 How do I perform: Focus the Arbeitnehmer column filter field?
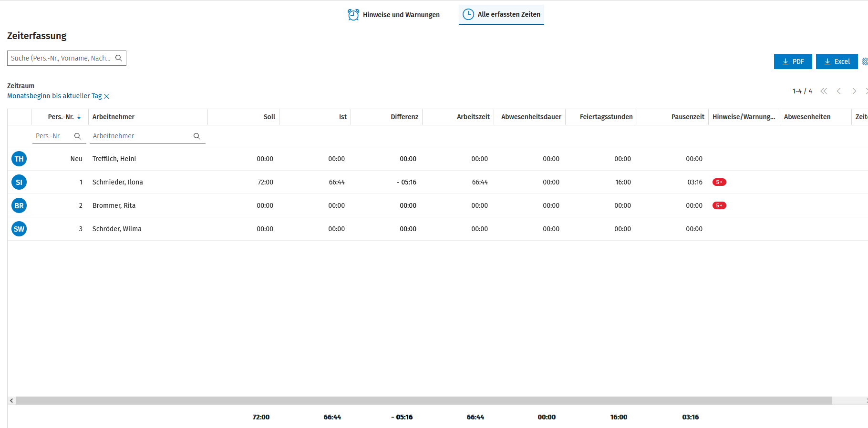[142, 136]
